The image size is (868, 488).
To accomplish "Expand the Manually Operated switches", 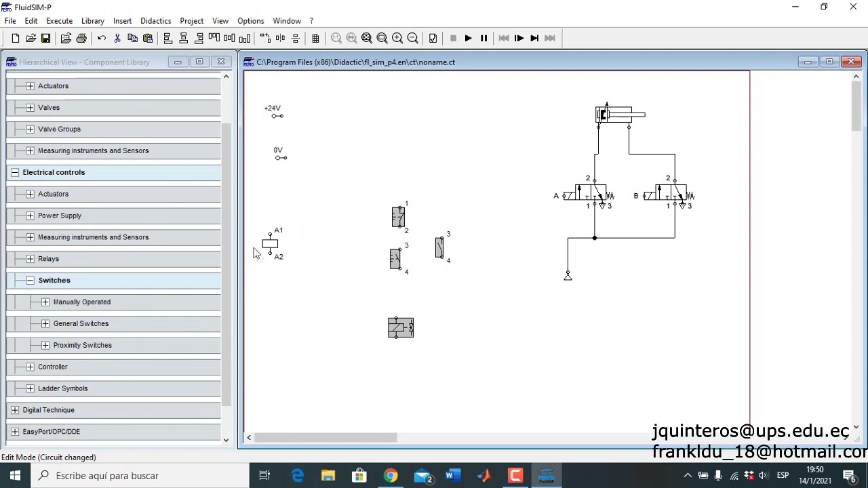I will pyautogui.click(x=45, y=302).
